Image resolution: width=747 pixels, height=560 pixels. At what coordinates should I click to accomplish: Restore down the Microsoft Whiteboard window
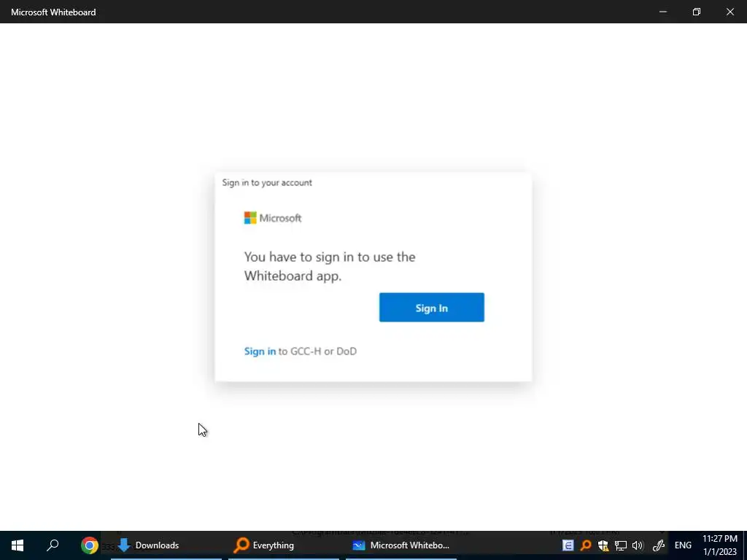[x=697, y=12]
